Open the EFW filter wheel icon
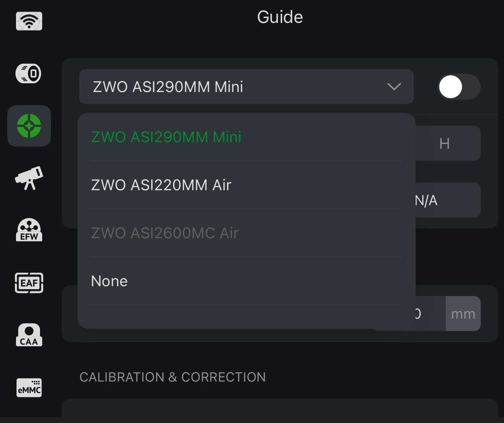The image size is (504, 423). [x=29, y=230]
